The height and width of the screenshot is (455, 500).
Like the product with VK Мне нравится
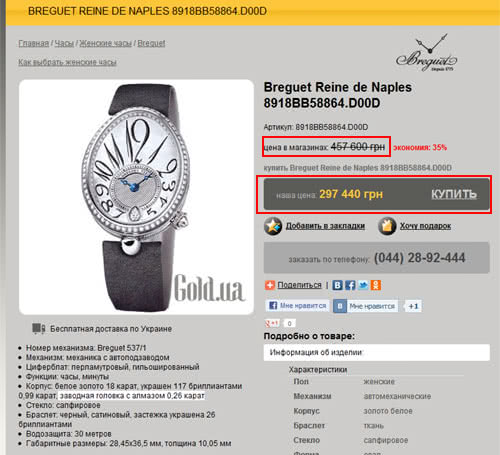tap(366, 306)
